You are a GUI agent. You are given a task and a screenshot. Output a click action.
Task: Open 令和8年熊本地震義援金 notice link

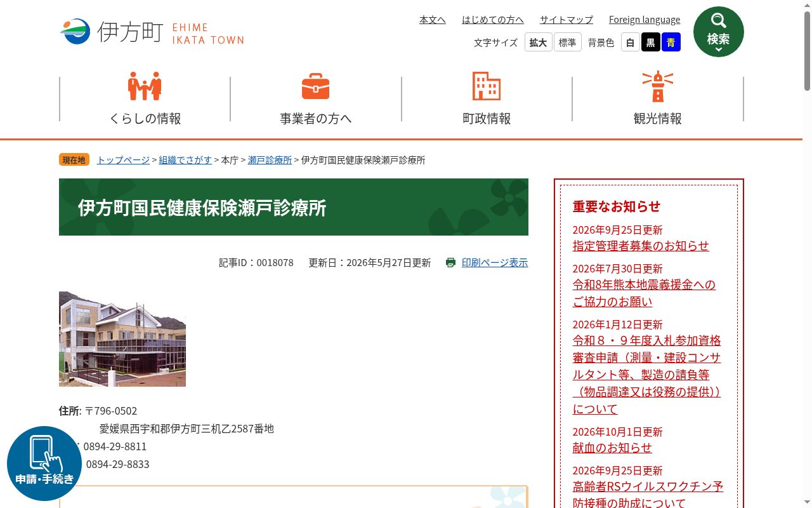point(644,293)
